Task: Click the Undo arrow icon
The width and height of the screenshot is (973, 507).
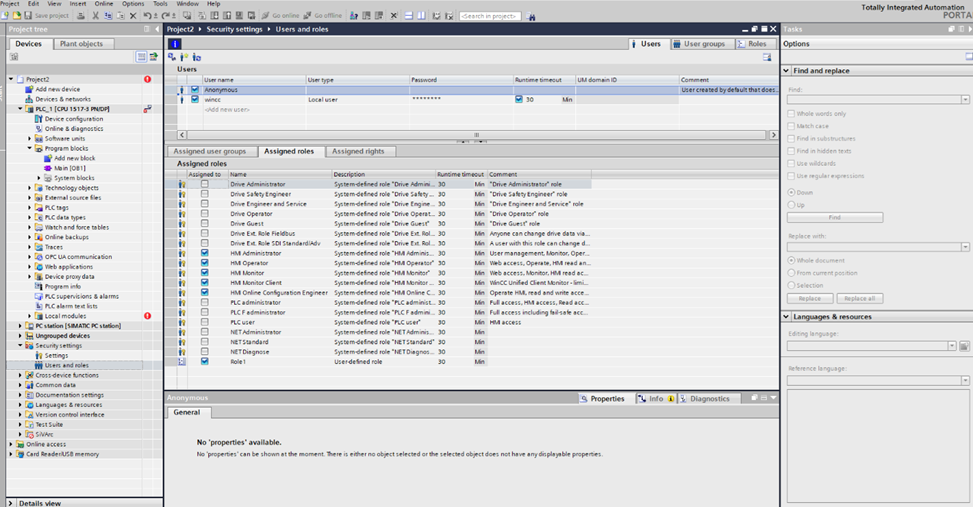Action: click(148, 16)
